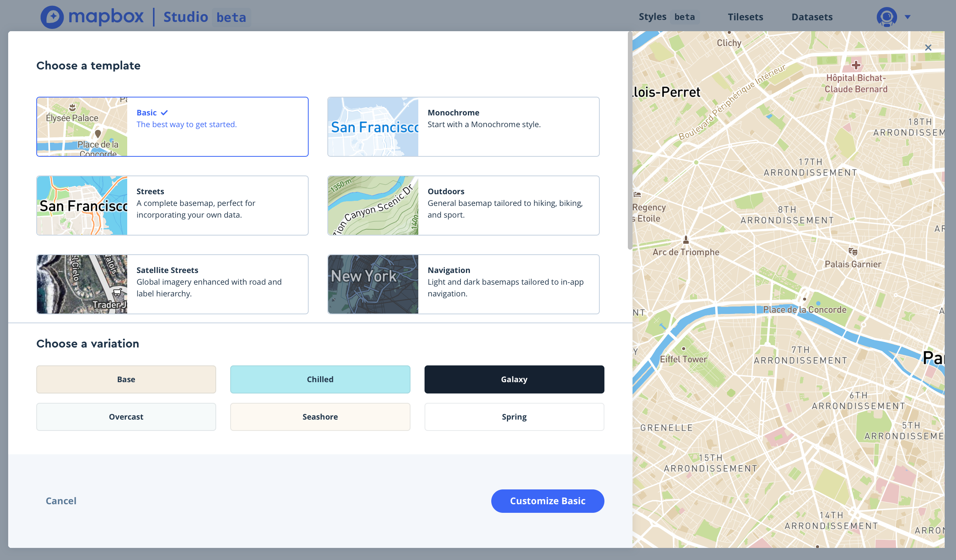Click the Customize Basic button
Screen dimensions: 956x560
[547, 501]
